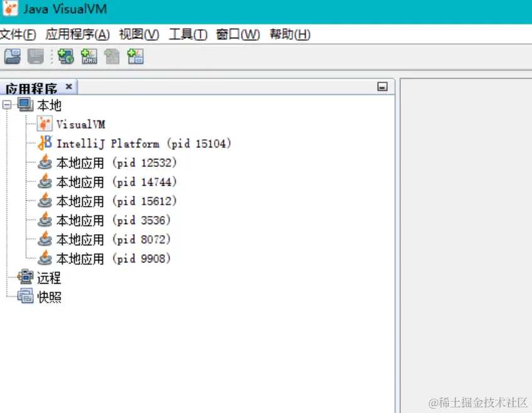Click the disabled core dump toolbar icon
The image size is (532, 413).
[x=112, y=56]
